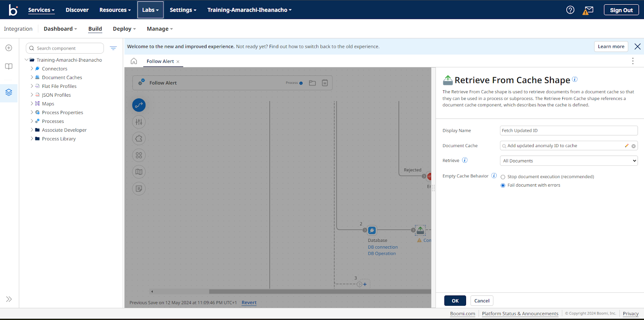Select Fail document with errors radio option

(503, 185)
